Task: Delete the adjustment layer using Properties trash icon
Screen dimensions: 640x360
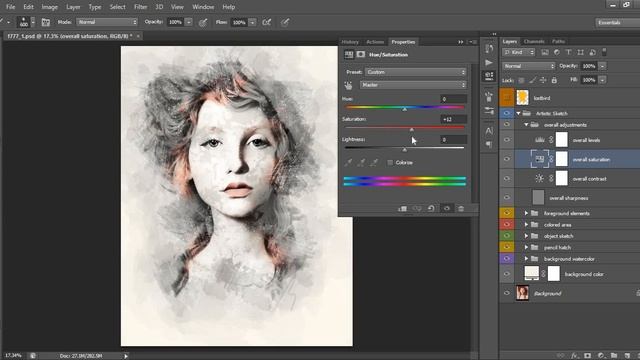Action: pyautogui.click(x=461, y=209)
